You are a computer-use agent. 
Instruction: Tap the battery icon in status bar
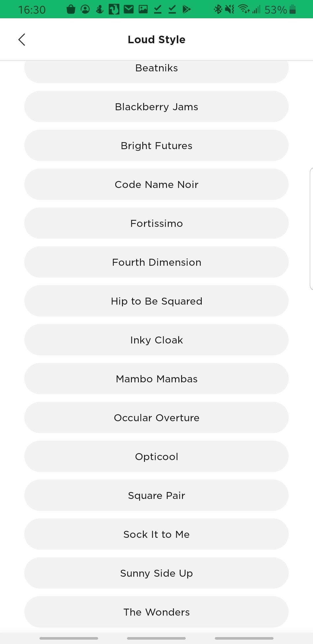point(293,10)
